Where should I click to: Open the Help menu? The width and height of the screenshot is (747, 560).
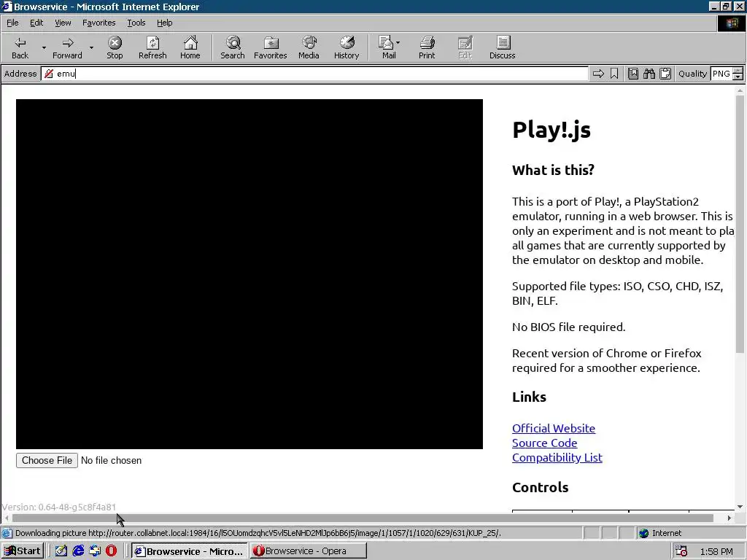(164, 23)
